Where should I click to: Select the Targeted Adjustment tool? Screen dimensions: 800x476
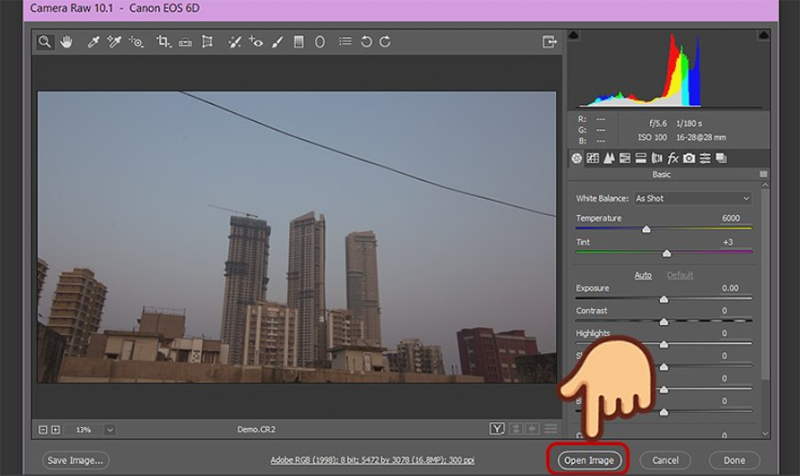point(136,42)
